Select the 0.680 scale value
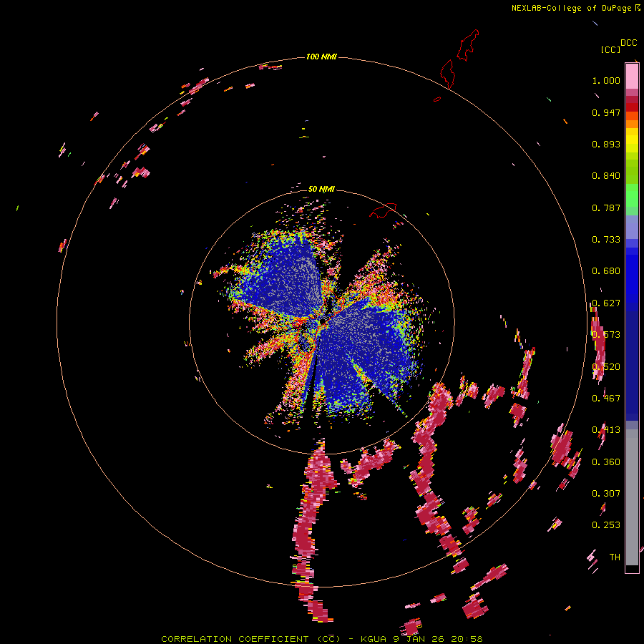This screenshot has width=644, height=644. pos(606,271)
